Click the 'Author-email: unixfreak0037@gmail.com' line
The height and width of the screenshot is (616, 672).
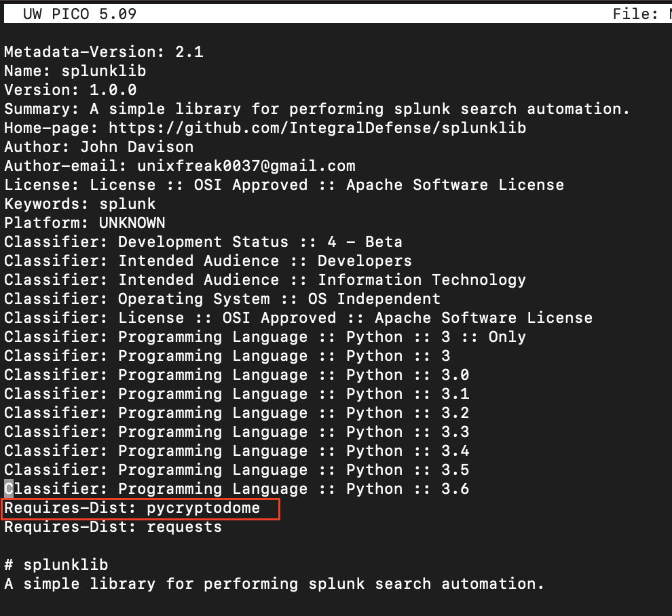[x=180, y=166]
